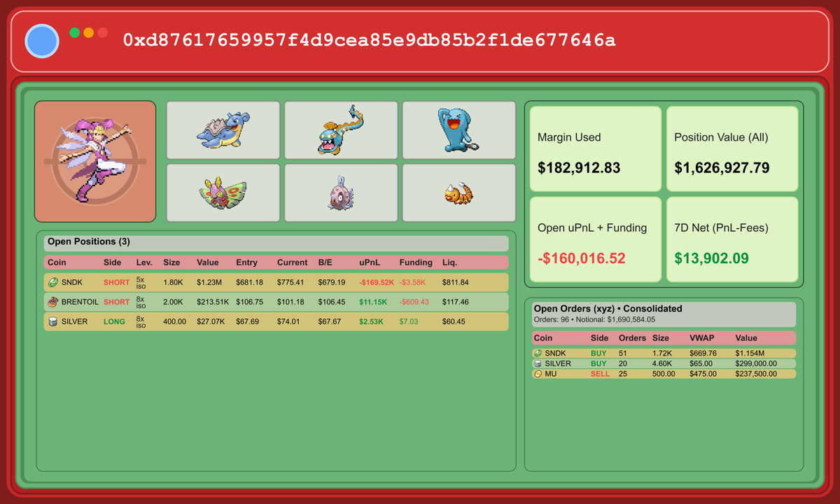The width and height of the screenshot is (840, 504).
Task: Click the Open Positions (3) header
Action: click(276, 243)
